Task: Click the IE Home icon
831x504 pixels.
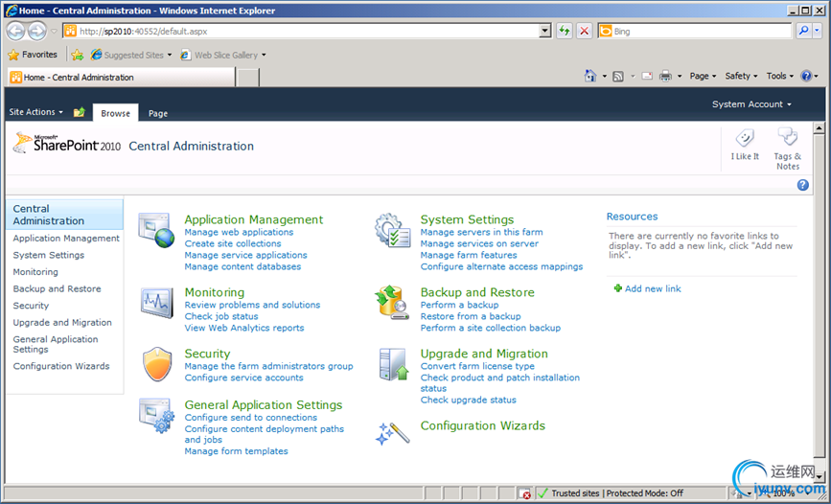Action: pos(589,76)
